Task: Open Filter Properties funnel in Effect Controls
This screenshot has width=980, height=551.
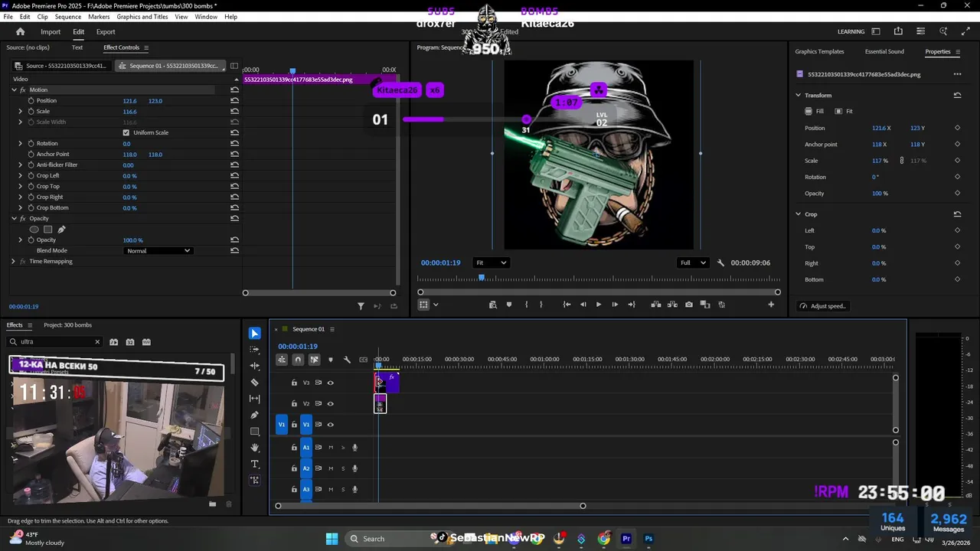Action: tap(361, 306)
